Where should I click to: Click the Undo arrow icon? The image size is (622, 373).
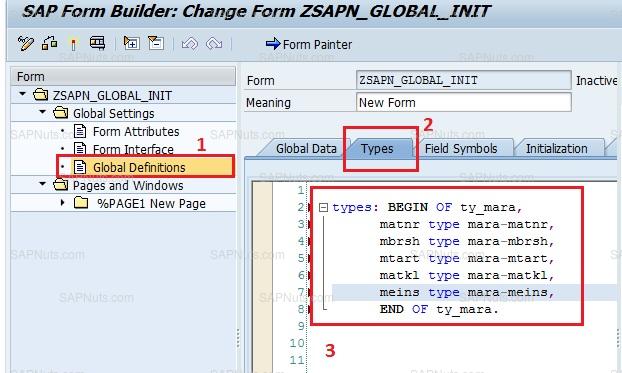coord(190,43)
